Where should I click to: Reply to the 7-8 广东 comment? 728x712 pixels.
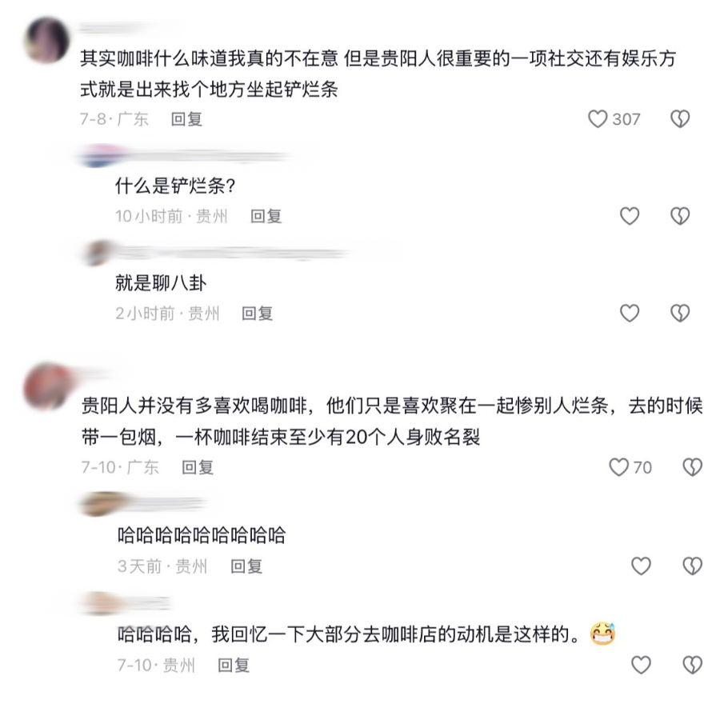click(x=186, y=119)
